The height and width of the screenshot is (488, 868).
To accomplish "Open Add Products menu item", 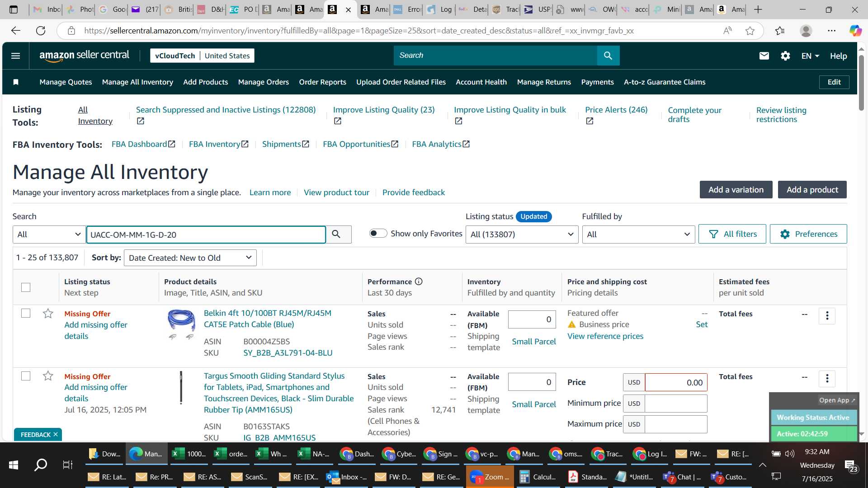I will 205,82.
